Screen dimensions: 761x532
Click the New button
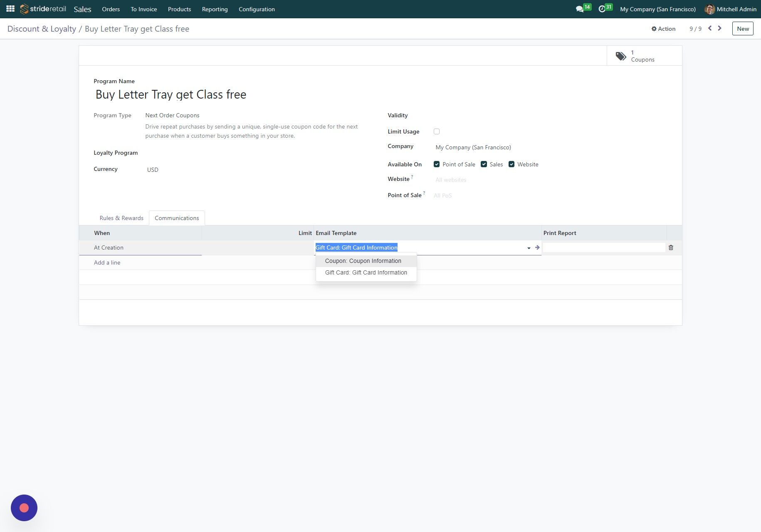(743, 29)
